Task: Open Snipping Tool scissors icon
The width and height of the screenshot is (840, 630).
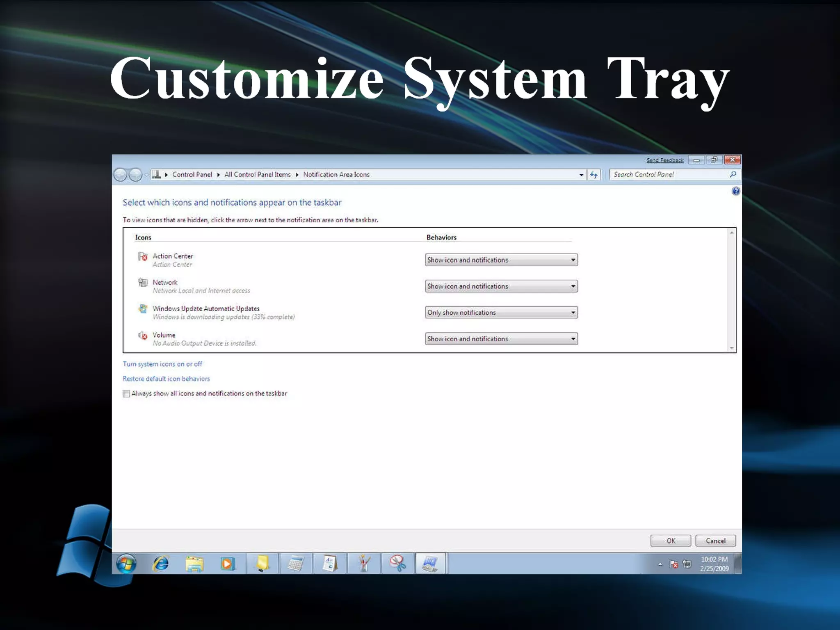Action: (397, 564)
